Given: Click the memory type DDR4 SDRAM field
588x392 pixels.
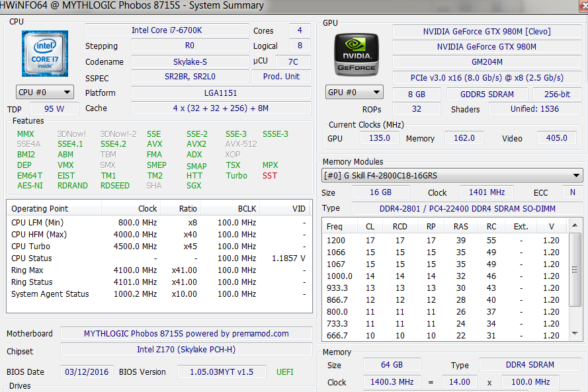Looking at the screenshot, I should tap(530, 365).
